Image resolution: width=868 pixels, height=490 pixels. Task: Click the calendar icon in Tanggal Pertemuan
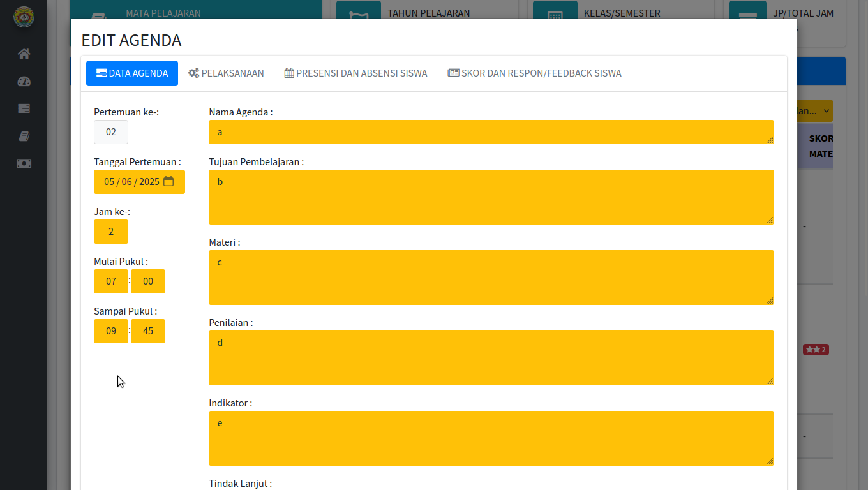tap(168, 181)
